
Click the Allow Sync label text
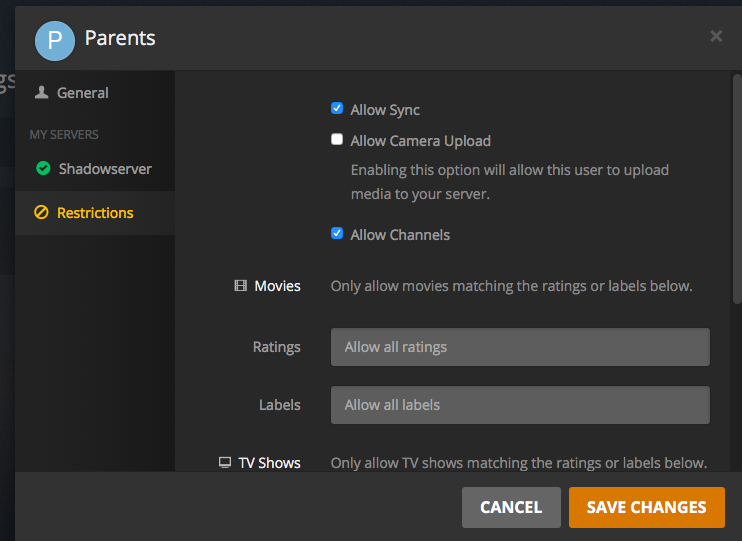click(385, 110)
